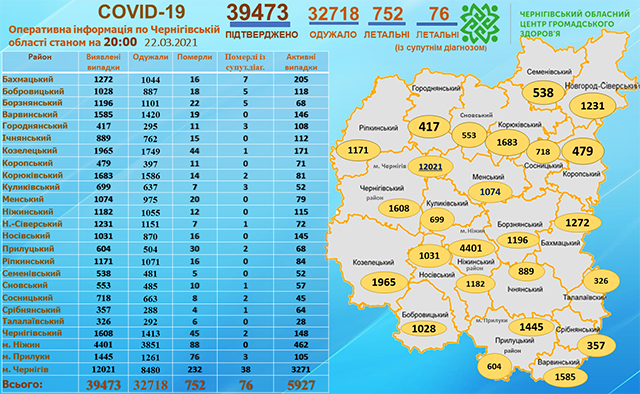Image resolution: width=640 pixels, height=394 pixels.
Task: Select the 1231 bubble near Новгород-Сіверський
Action: 592,106
